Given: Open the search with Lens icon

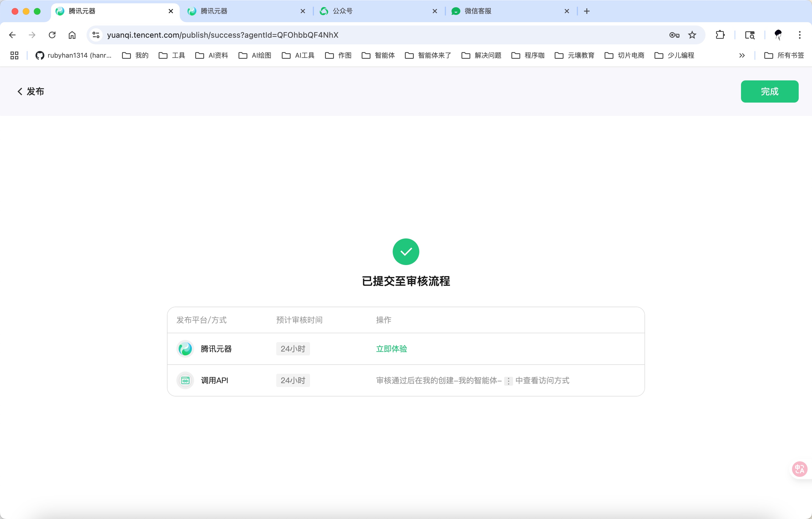Looking at the screenshot, I should pyautogui.click(x=750, y=35).
